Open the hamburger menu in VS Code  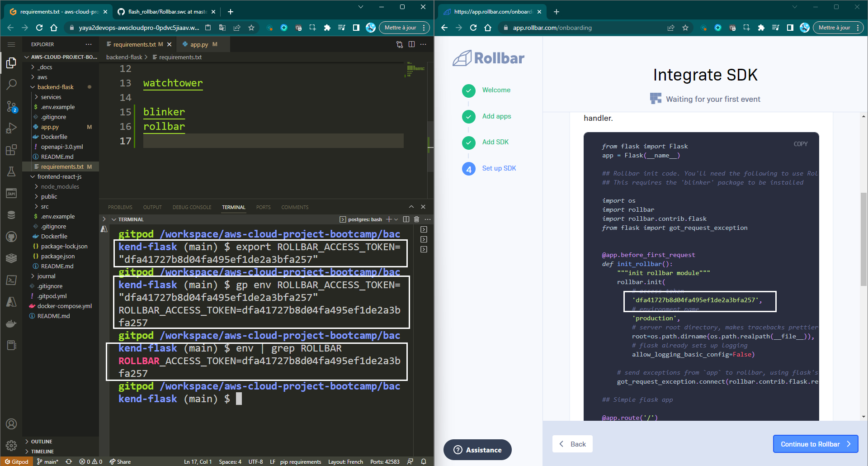click(11, 44)
